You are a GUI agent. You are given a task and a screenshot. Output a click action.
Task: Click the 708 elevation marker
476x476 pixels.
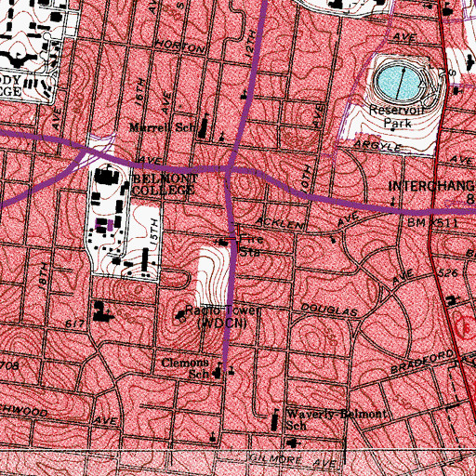tap(9, 365)
